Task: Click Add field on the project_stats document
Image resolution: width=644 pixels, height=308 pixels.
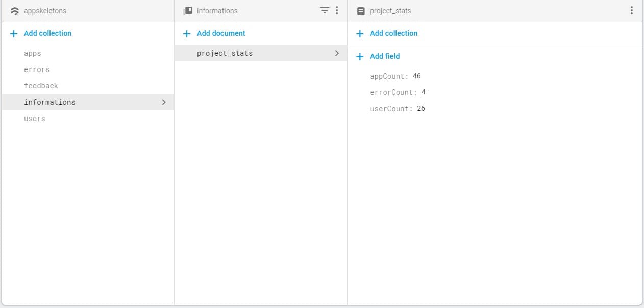Action: coord(384,56)
